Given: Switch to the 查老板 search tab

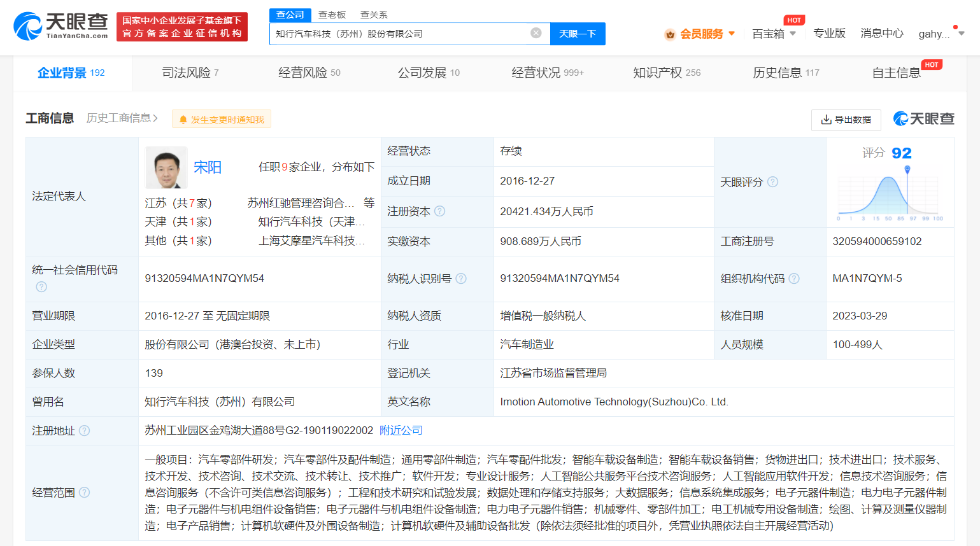Looking at the screenshot, I should pos(332,15).
